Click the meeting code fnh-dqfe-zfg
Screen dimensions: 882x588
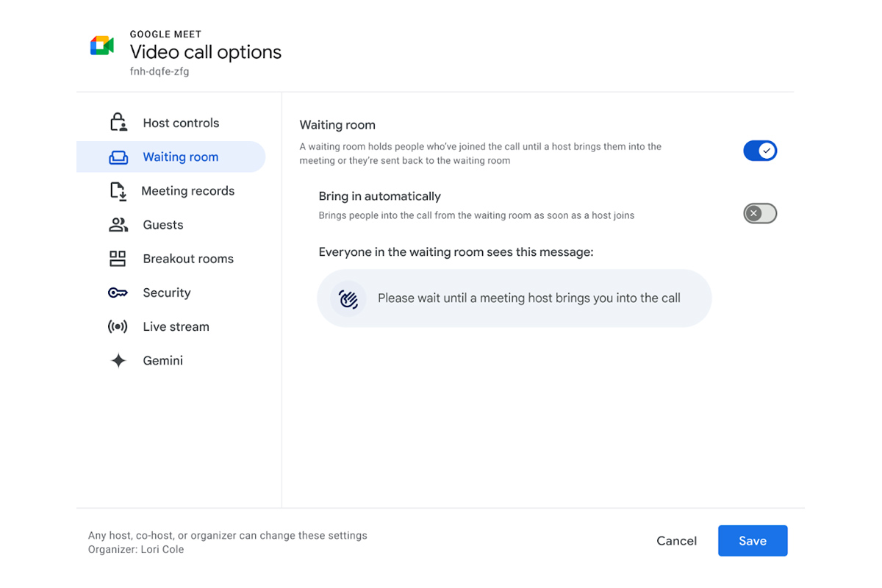click(159, 72)
